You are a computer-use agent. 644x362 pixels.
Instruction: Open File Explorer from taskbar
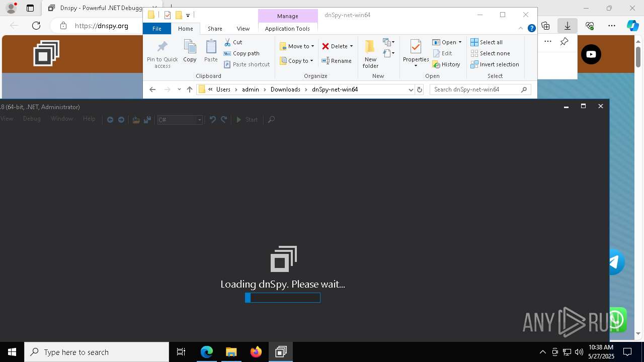231,352
